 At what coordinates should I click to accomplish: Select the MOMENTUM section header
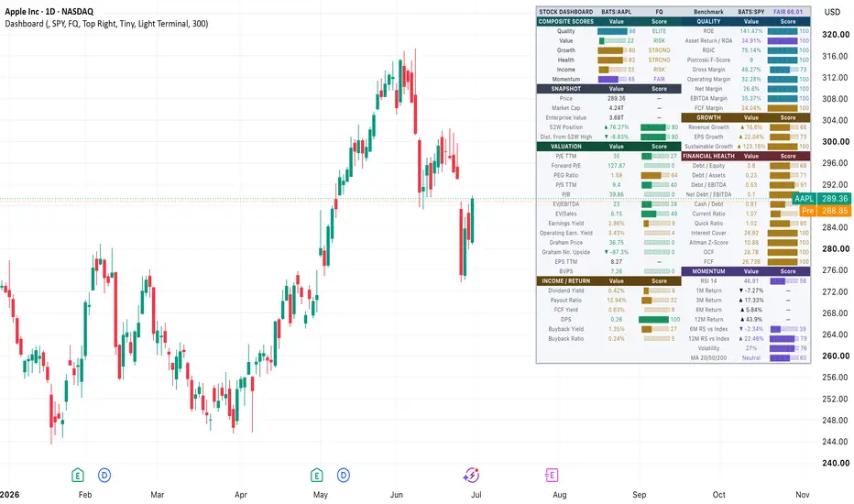point(708,271)
